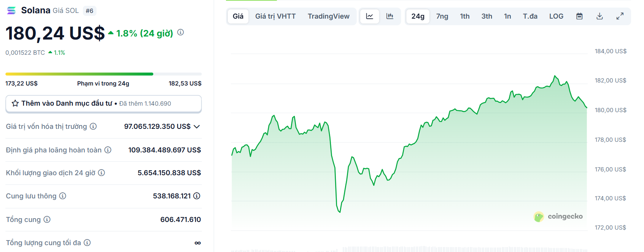The width and height of the screenshot is (644, 252).
Task: Click the 1.8% (24 giờ) change text
Action: 145,33
